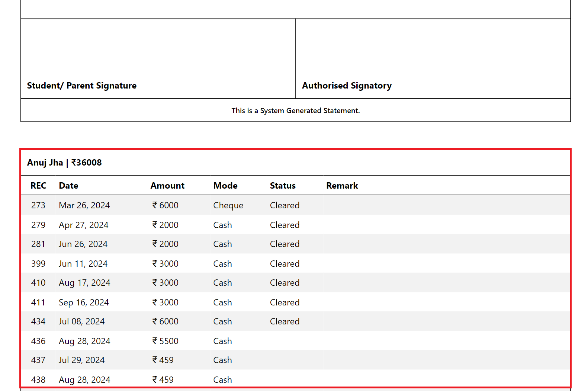Click Cash mode for receipt 410
Image resolution: width=588 pixels, height=391 pixels.
[x=223, y=283]
